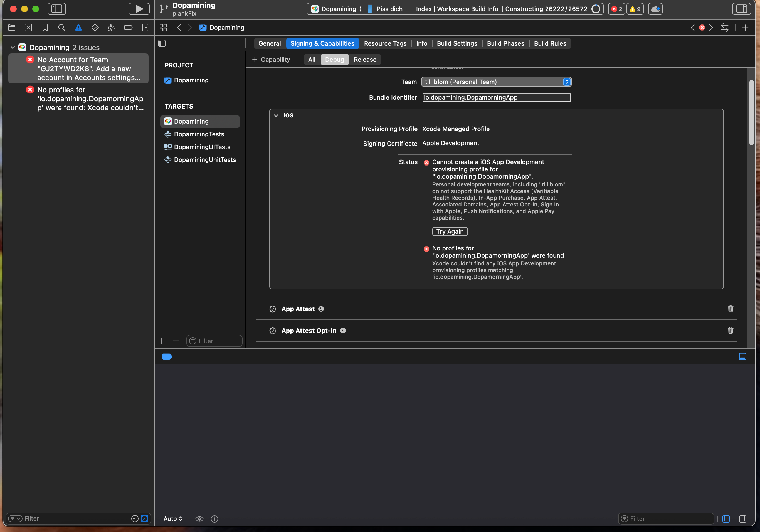Collapse the iOS signing section
Viewport: 760px width, 532px height.
coord(276,115)
